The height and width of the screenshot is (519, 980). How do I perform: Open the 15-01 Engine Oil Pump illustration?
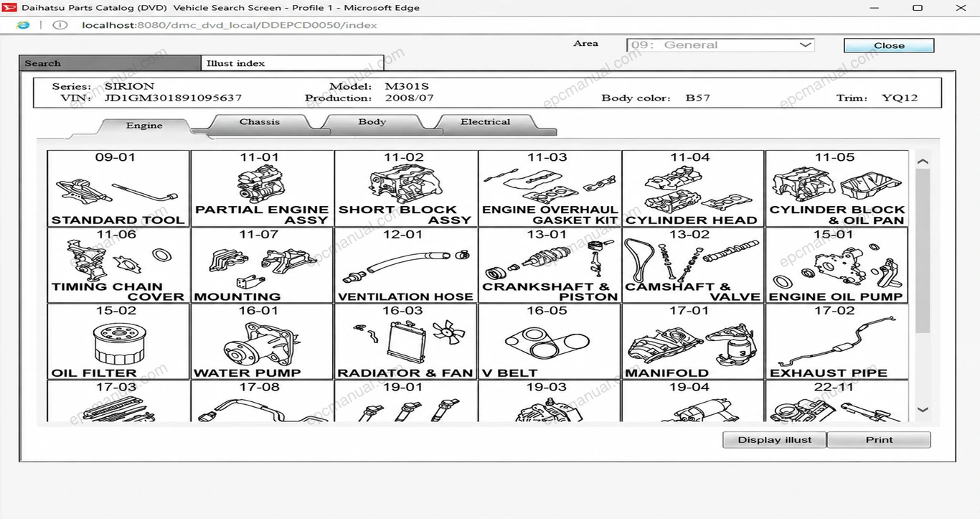(837, 265)
